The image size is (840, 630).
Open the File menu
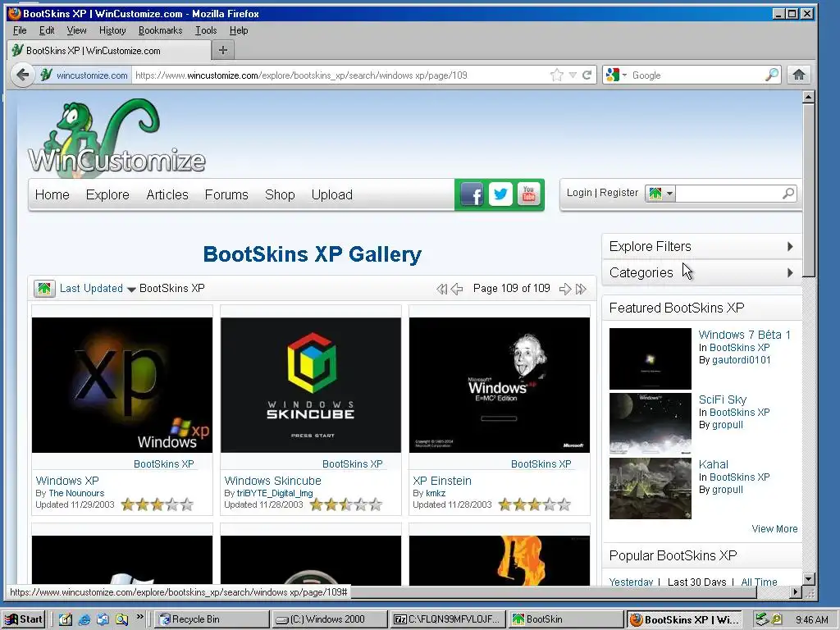(x=20, y=30)
